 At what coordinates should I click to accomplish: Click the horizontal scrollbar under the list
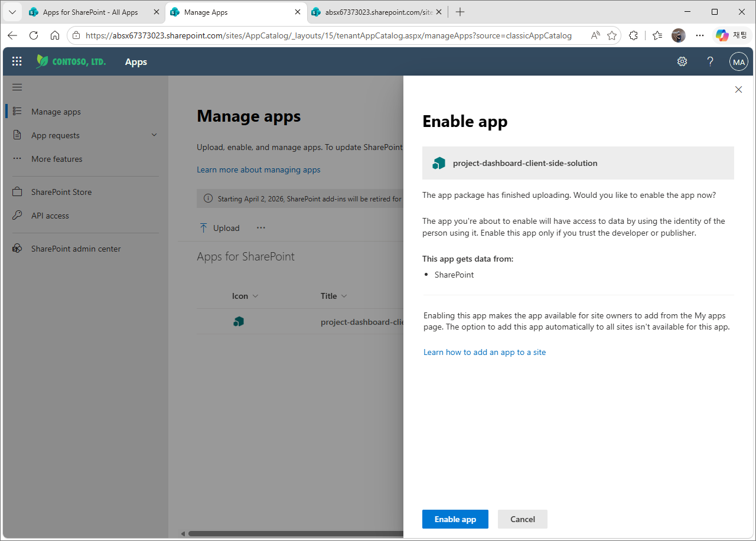pyautogui.click(x=295, y=533)
